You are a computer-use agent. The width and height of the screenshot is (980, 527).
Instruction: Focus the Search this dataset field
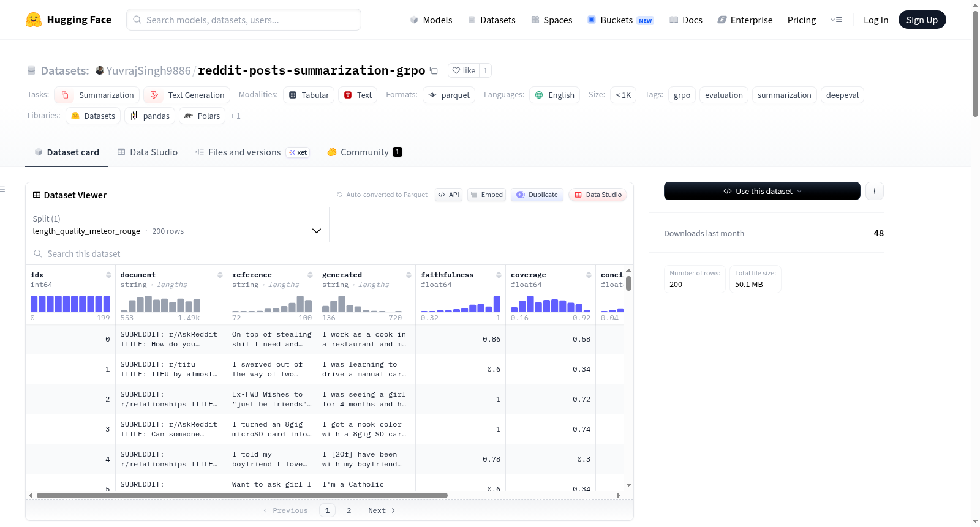pos(330,253)
